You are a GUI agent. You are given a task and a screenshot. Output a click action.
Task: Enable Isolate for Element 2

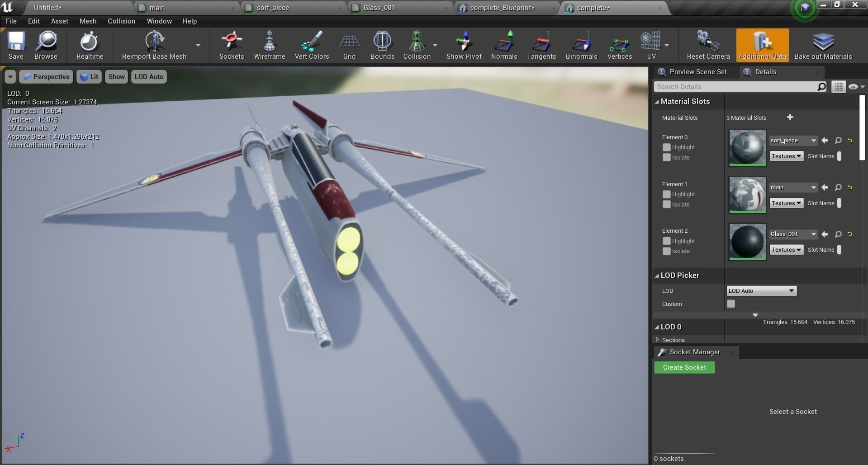[666, 251]
